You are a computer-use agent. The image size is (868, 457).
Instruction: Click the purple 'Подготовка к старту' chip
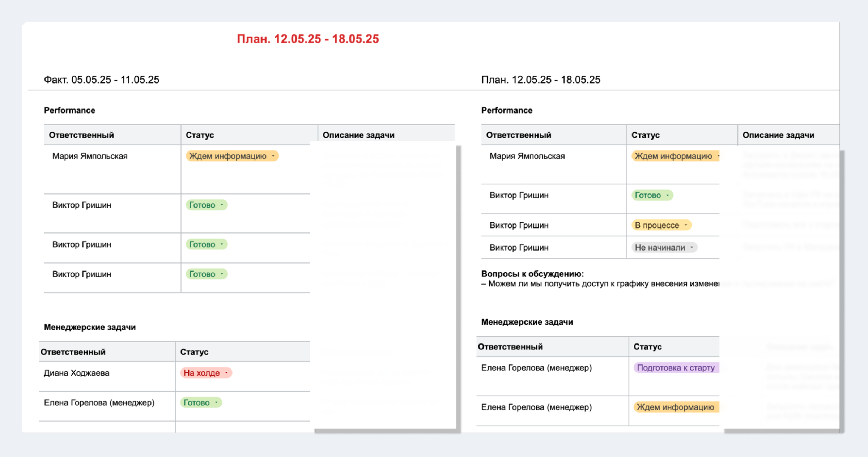point(676,368)
